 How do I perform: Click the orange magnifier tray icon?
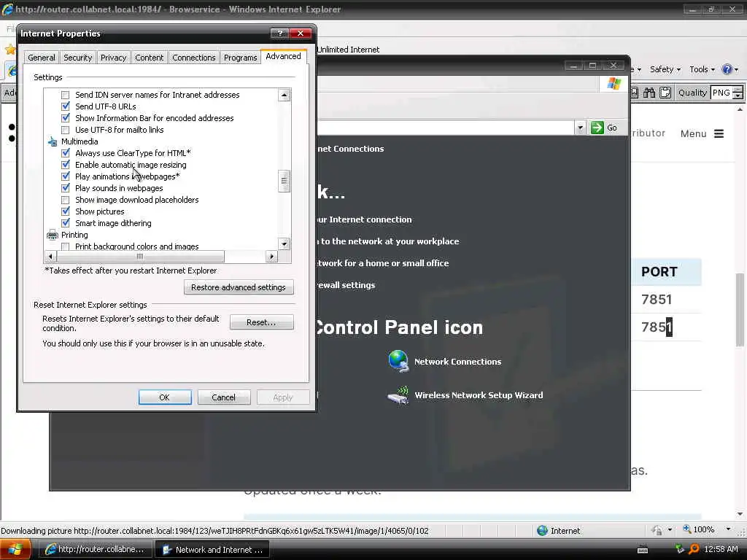click(694, 549)
